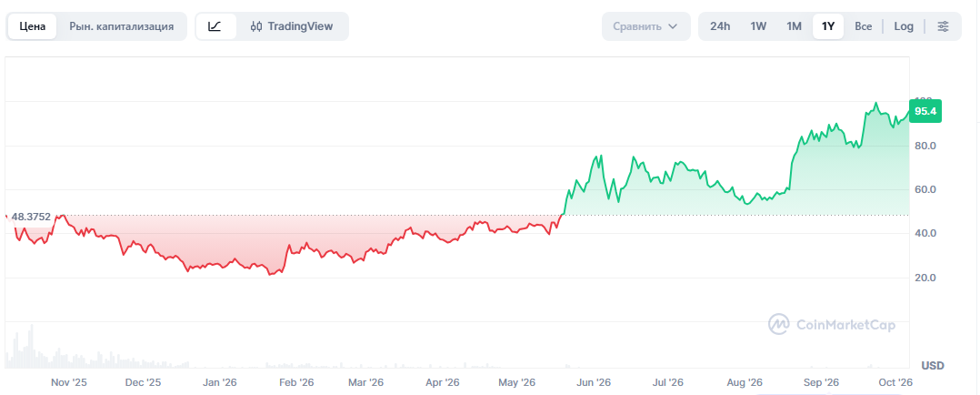Click the Aug '26 axis label
This screenshot has height=395, width=980.
click(745, 382)
